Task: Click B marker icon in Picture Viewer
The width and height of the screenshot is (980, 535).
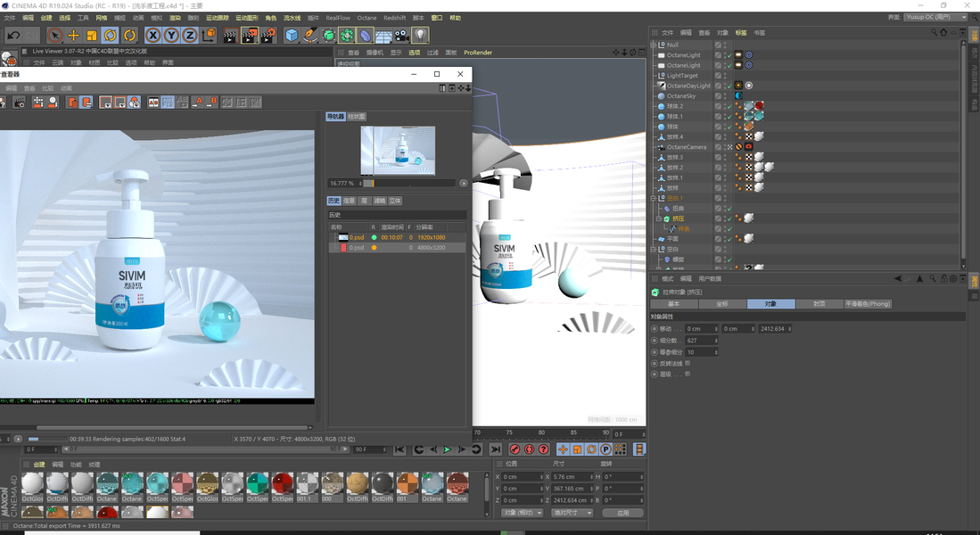Action: pos(212,102)
